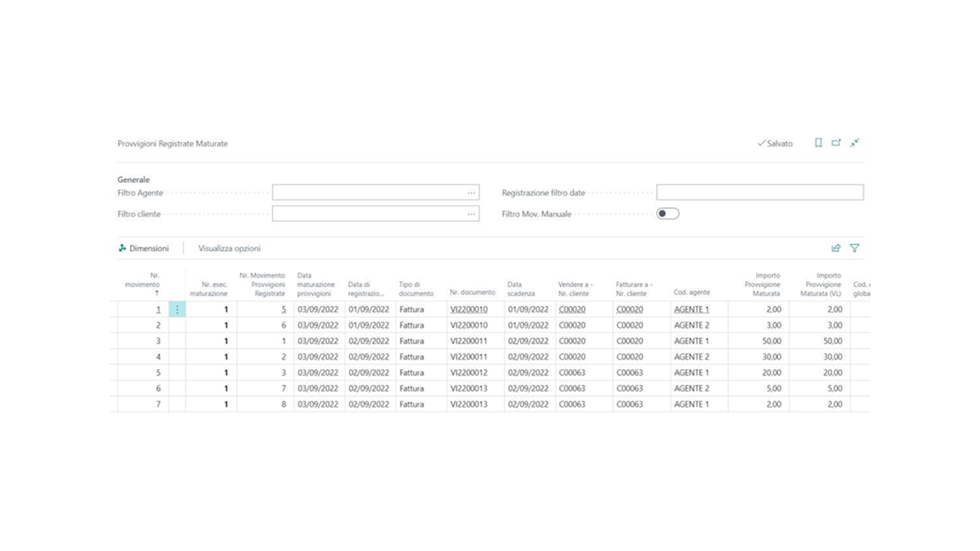The width and height of the screenshot is (980, 551).
Task: Open document VI2200010 in row 1
Action: 469,309
